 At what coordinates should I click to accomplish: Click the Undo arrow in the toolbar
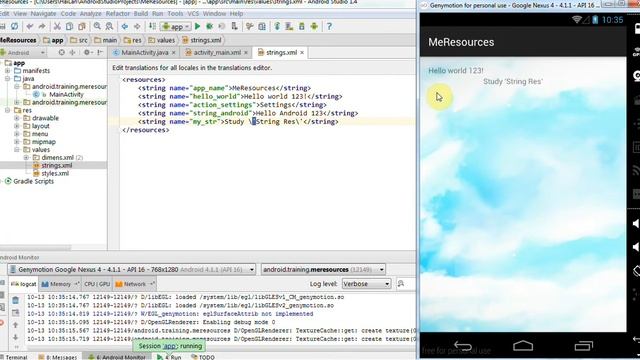(30, 27)
